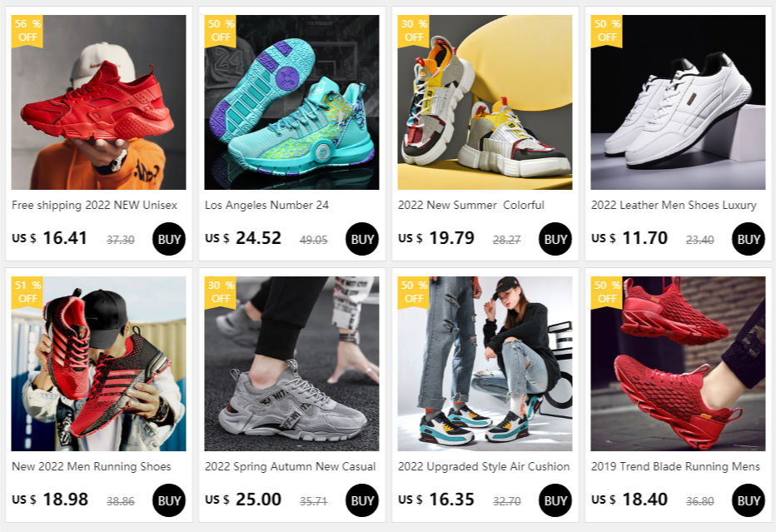Image resolution: width=776 pixels, height=532 pixels.
Task: Click BUY for the $25.00 Spring Autumn Casual shoes
Action: [x=361, y=500]
